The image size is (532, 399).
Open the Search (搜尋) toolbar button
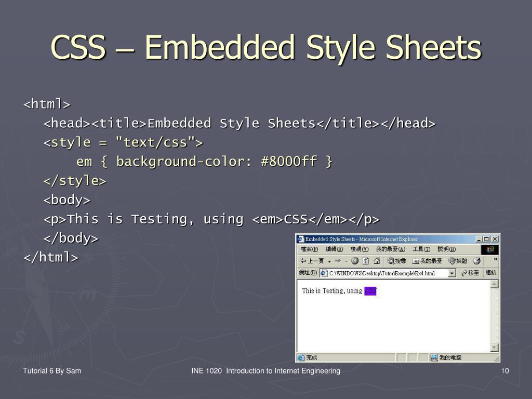click(396, 261)
